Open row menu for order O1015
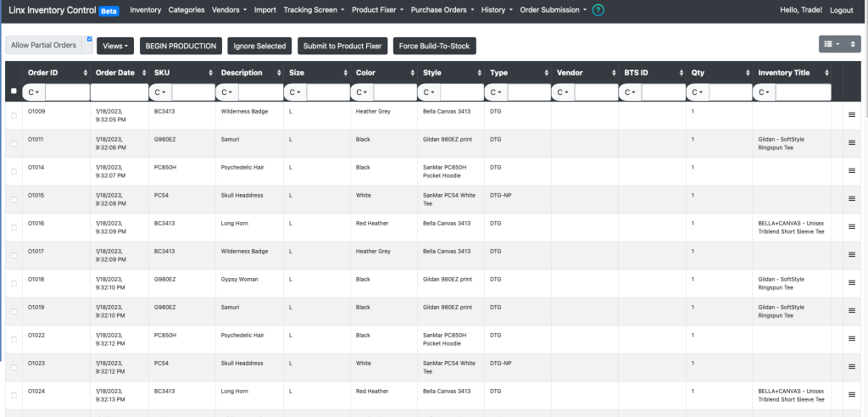Image resolution: width=868 pixels, height=417 pixels. tap(851, 199)
